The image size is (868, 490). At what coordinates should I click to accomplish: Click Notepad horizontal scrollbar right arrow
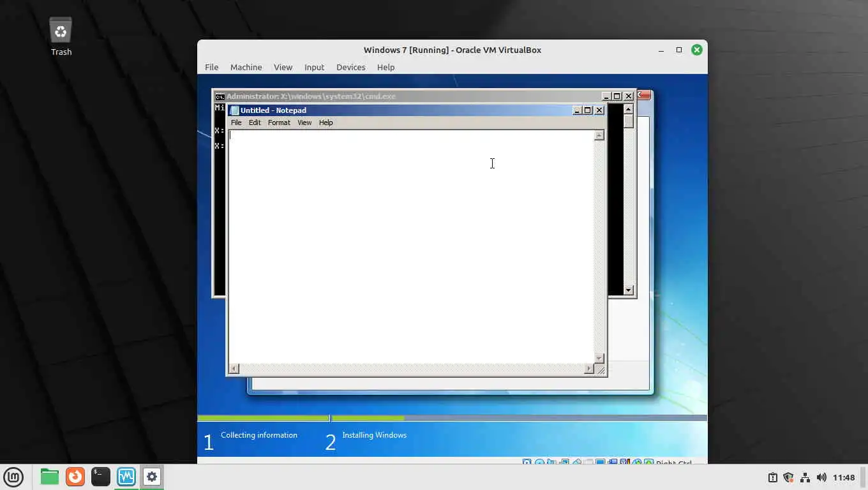tap(588, 369)
